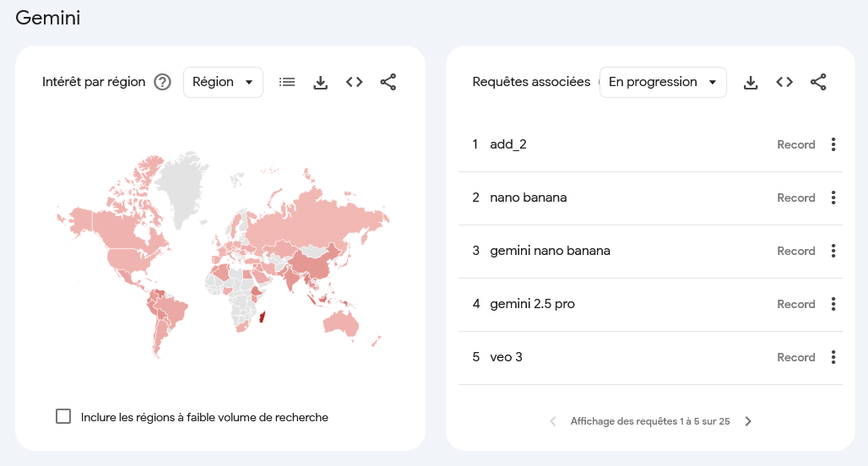Screen dimensions: 868x466
Task: Share the Intérêt par région card
Action: (x=388, y=82)
